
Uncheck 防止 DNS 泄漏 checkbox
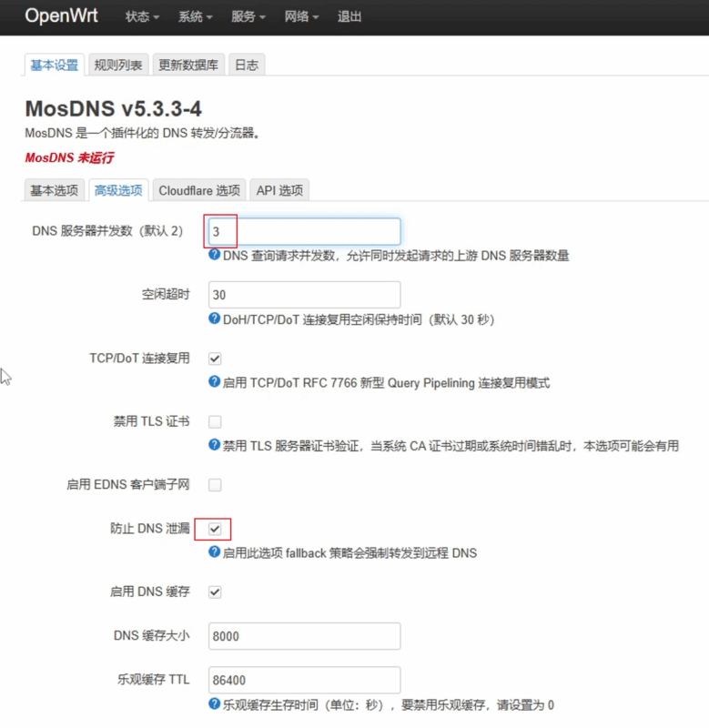(x=216, y=529)
